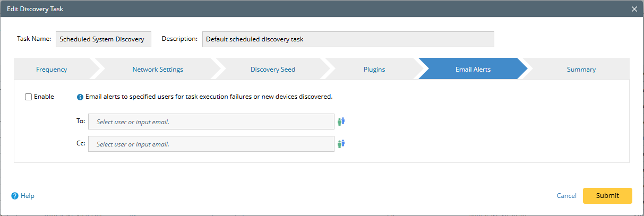Click the Task Name text field
This screenshot has height=216, width=644.
point(104,39)
